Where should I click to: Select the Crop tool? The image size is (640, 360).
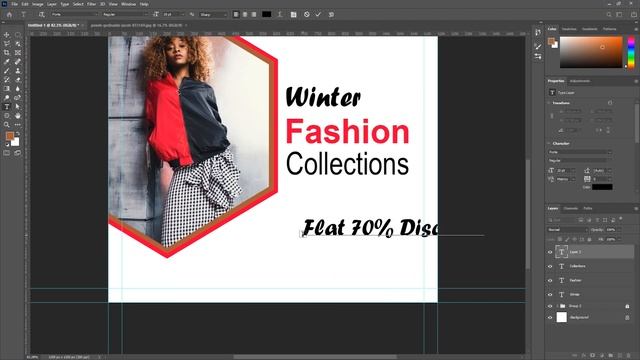point(7,53)
